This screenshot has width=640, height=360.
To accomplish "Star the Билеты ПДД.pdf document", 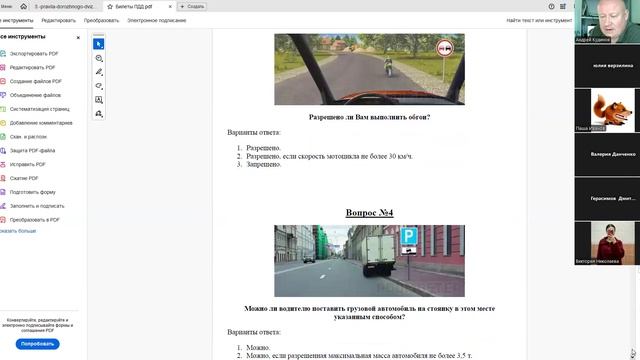I will pyautogui.click(x=110, y=7).
